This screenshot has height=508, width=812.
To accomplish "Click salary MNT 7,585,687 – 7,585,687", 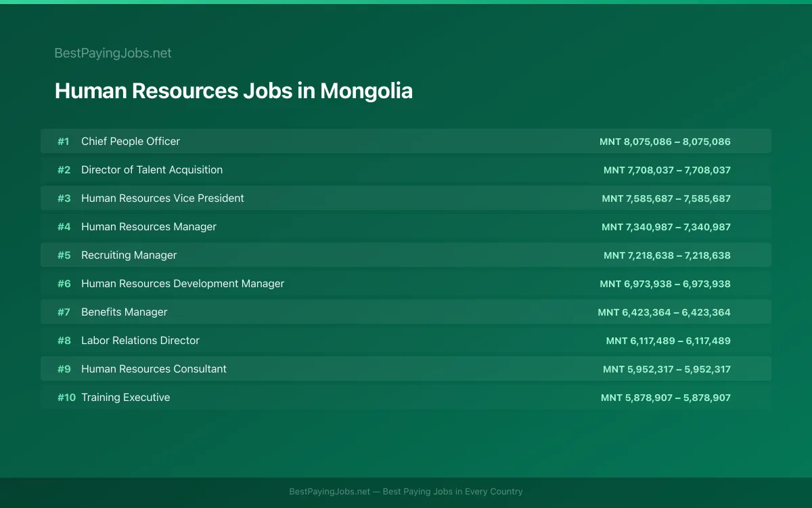I will tap(667, 198).
